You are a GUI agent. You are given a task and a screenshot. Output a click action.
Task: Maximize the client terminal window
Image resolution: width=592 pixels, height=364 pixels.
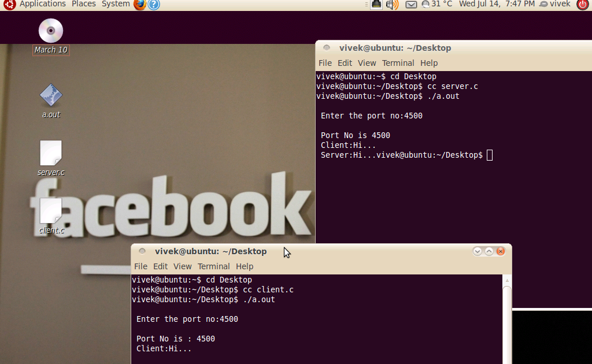click(x=489, y=251)
